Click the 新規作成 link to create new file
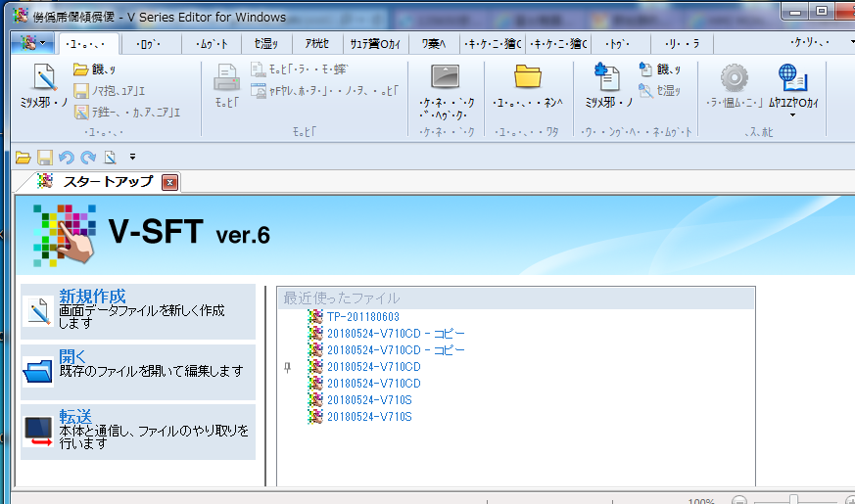 92,296
